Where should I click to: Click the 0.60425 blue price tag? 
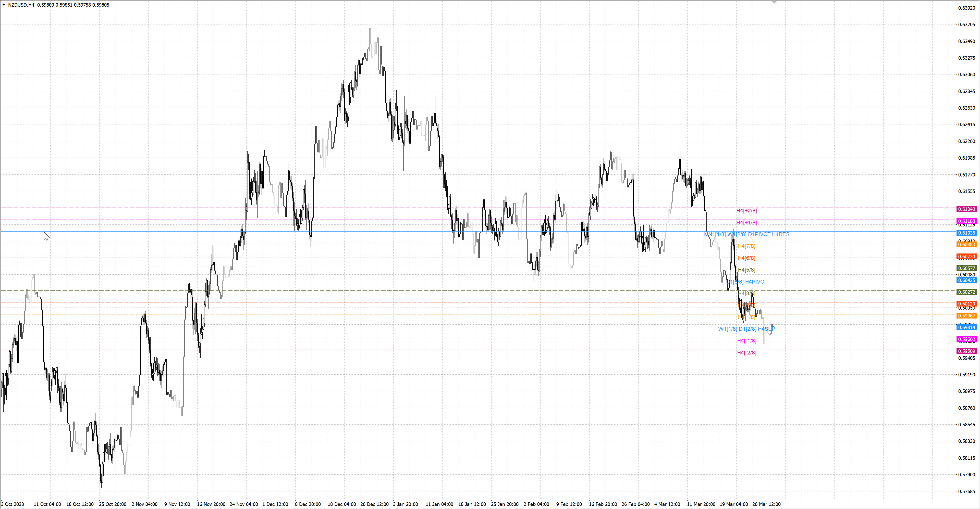tap(966, 281)
